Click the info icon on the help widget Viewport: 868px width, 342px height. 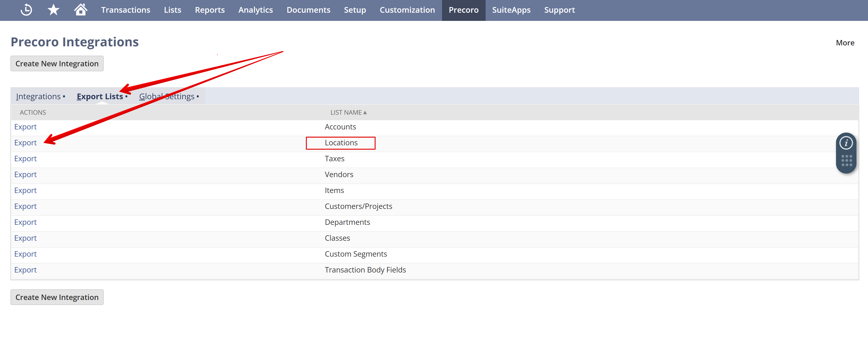(x=846, y=143)
